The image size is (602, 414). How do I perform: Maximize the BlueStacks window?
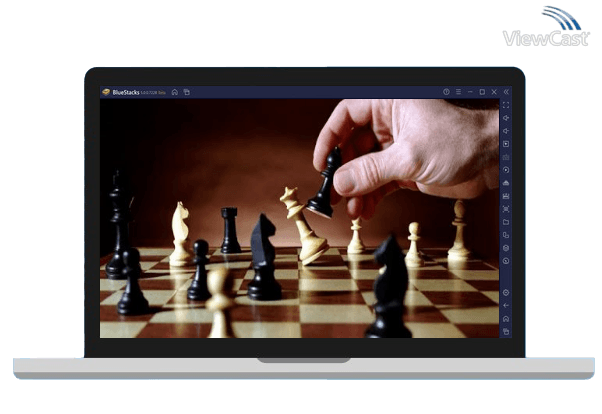[x=482, y=92]
